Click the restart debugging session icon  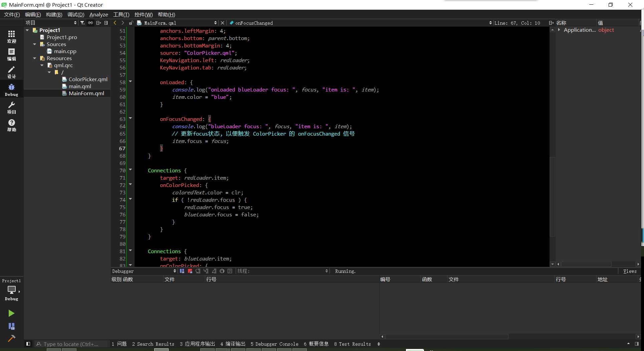coord(222,271)
